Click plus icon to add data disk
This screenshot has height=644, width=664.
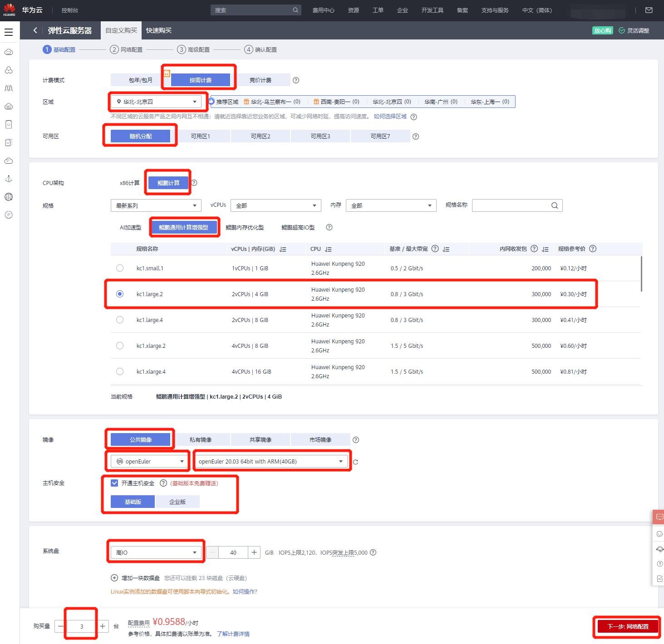pyautogui.click(x=114, y=578)
